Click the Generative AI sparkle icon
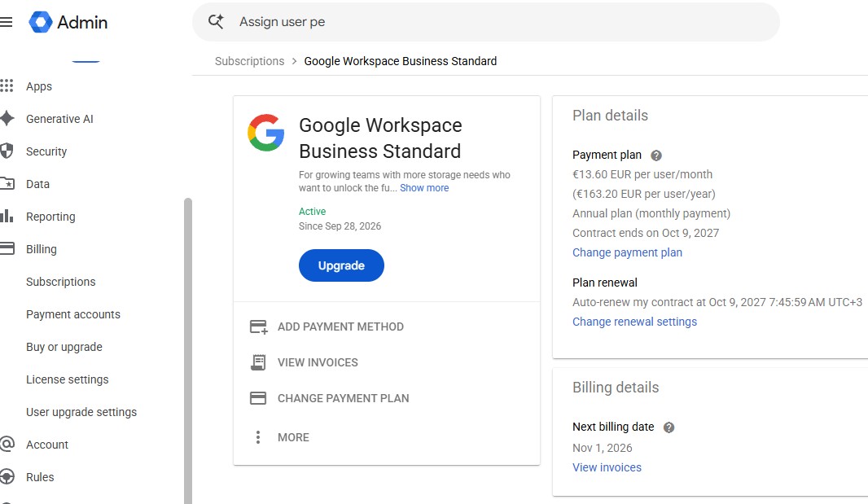This screenshot has width=868, height=504. coord(7,119)
